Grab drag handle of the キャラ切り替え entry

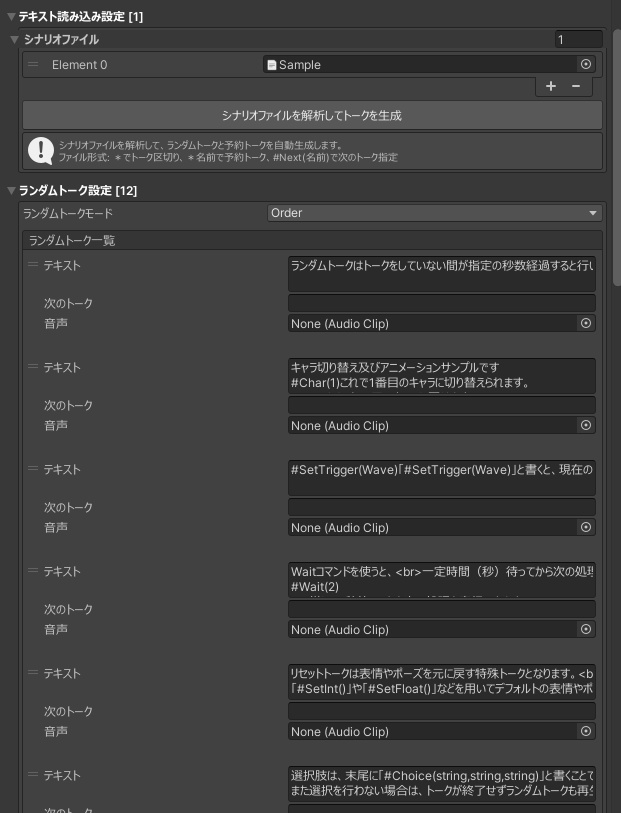coord(33,367)
